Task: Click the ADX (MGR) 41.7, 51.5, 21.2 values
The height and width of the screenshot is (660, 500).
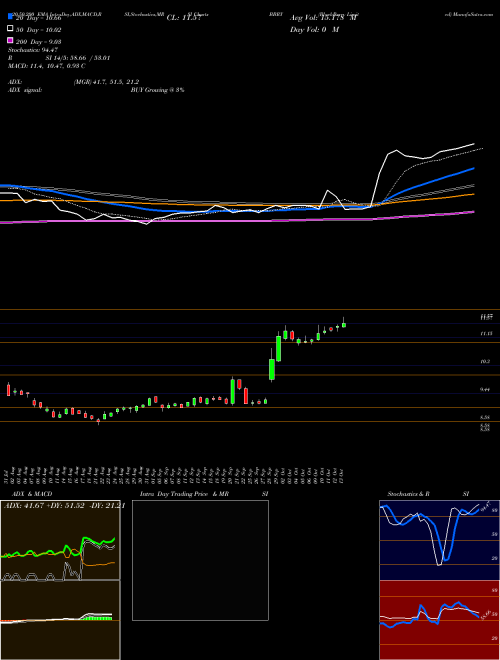Action: pos(106,82)
